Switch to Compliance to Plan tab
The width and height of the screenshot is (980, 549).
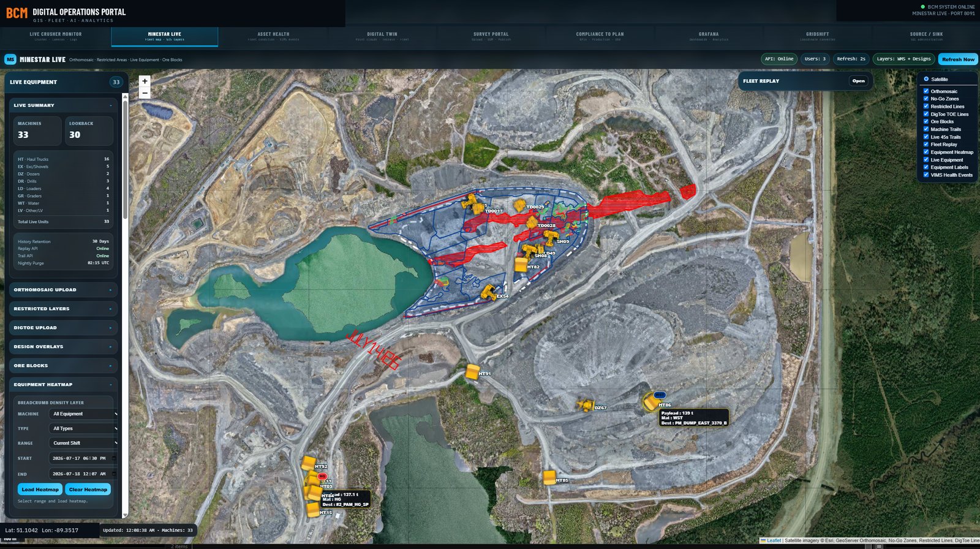pos(600,36)
